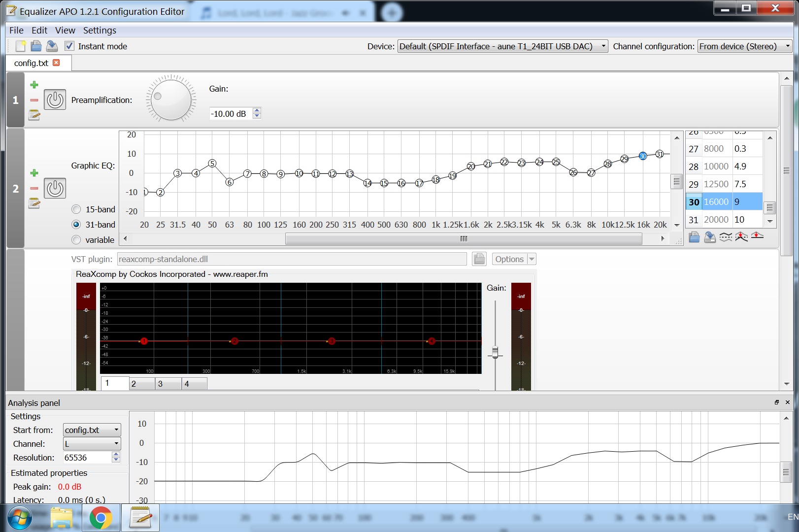
Task: Export the Graphic EQ curve with the save icon
Action: [710, 237]
